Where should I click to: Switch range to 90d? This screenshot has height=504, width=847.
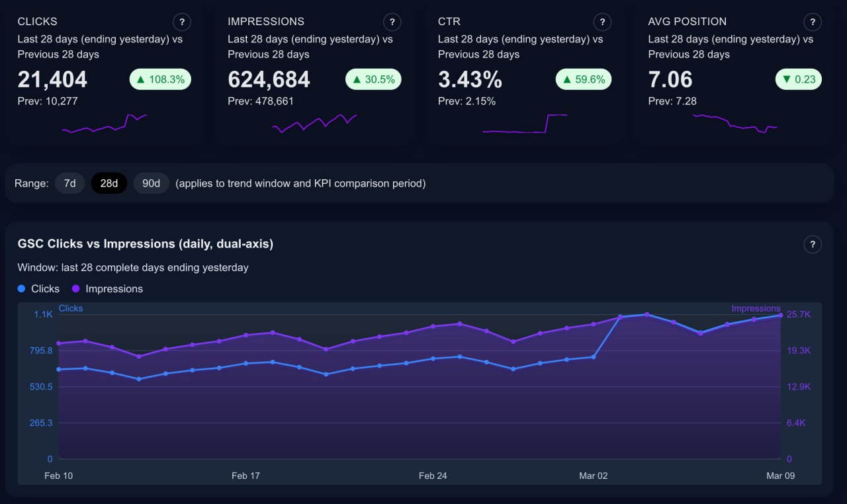(152, 183)
